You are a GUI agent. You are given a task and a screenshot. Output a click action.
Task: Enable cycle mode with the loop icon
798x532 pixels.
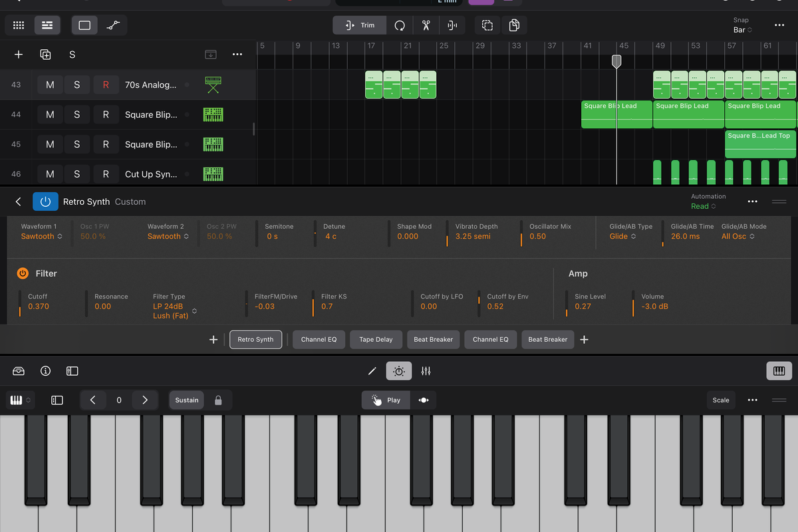pos(400,25)
